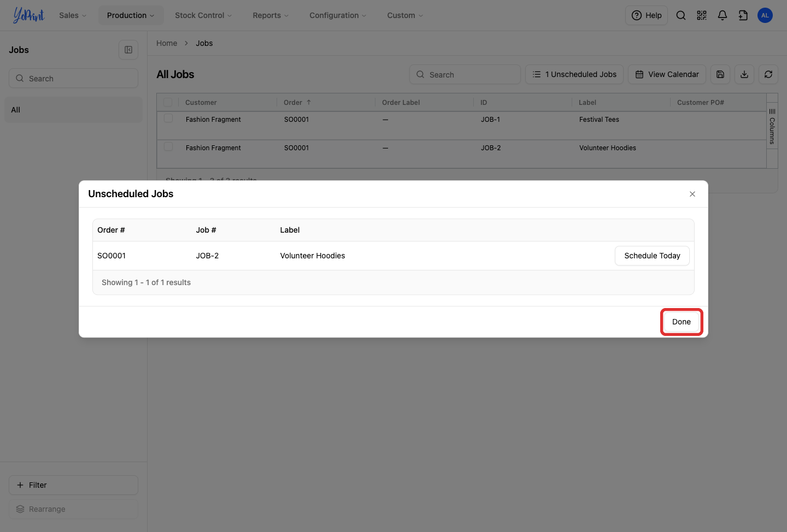Viewport: 787px width, 532px height.
Task: Collapse the Jobs sidebar panel icon
Action: [128, 50]
